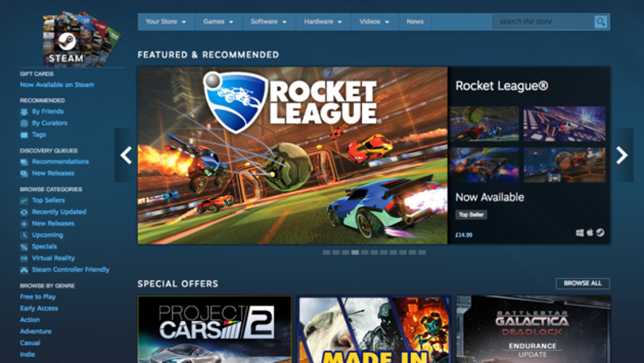Viewport: 644px width, 363px height.
Task: Open the Specials category link
Action: [44, 247]
